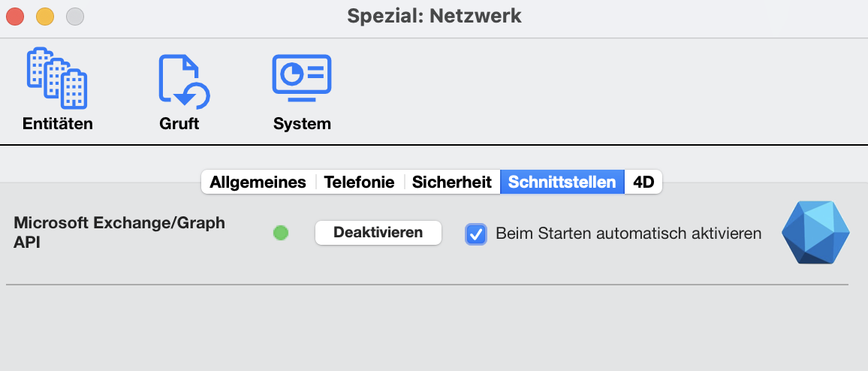Click the blue polyhedron logo icon
The width and height of the screenshot is (868, 371).
(815, 233)
